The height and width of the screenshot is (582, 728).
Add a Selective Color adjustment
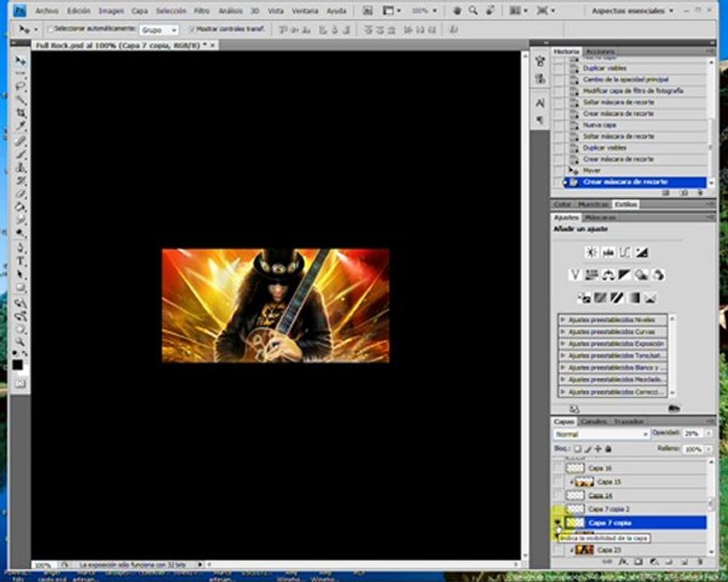(650, 297)
